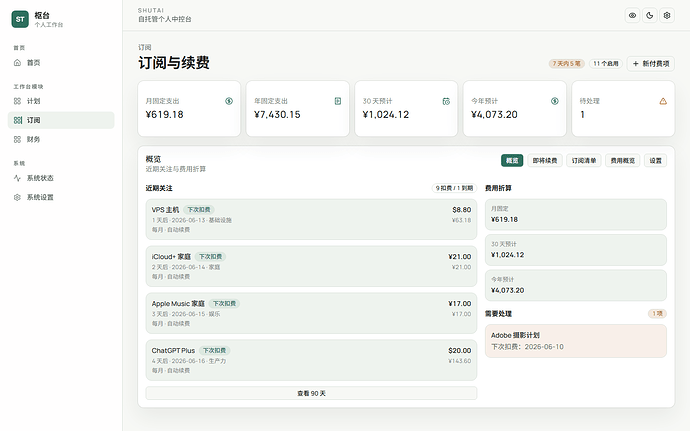
Task: Click the 年固定支出 card icon
Action: point(338,101)
